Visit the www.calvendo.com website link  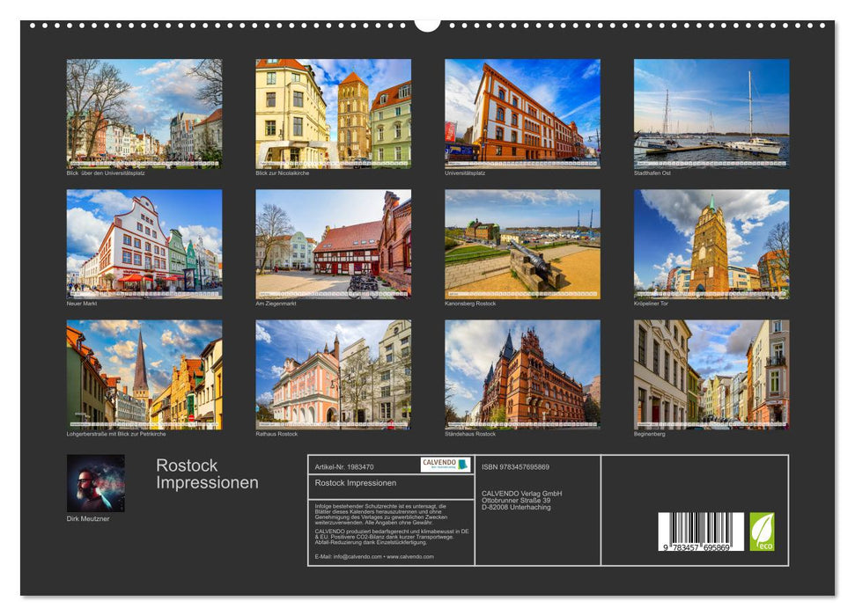411,557
